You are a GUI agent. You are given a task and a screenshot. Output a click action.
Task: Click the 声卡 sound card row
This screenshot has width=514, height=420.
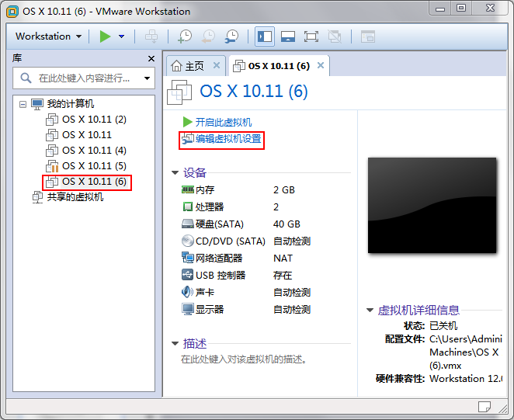[x=246, y=292]
